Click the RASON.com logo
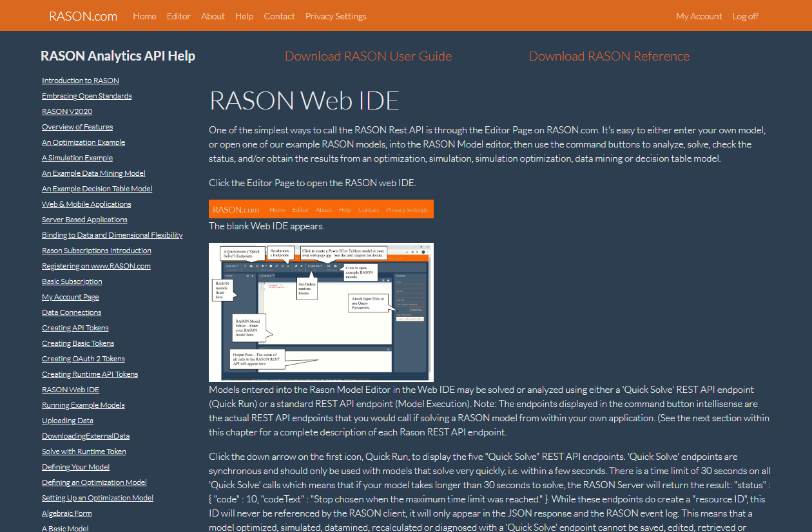Image resolution: width=812 pixels, height=532 pixels. [82, 15]
